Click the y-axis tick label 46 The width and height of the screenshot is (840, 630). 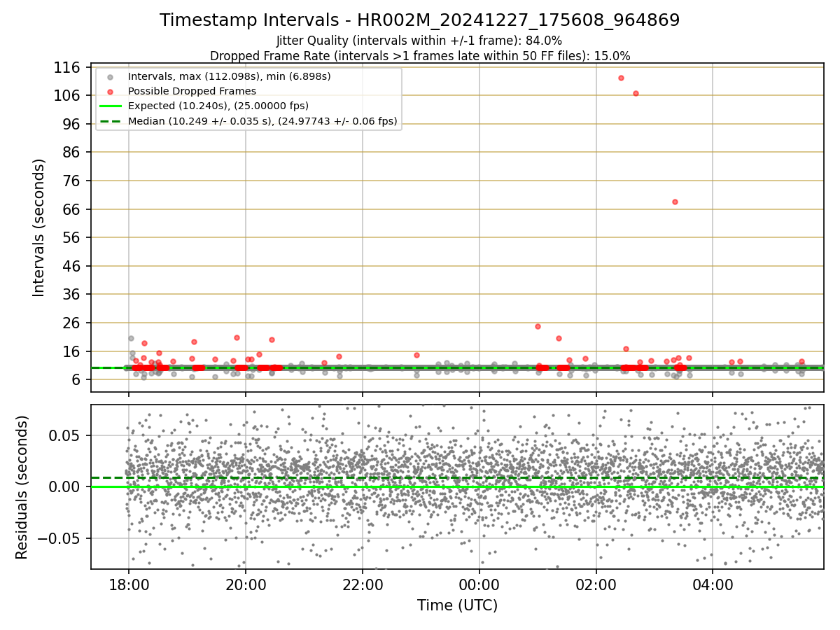(70, 266)
